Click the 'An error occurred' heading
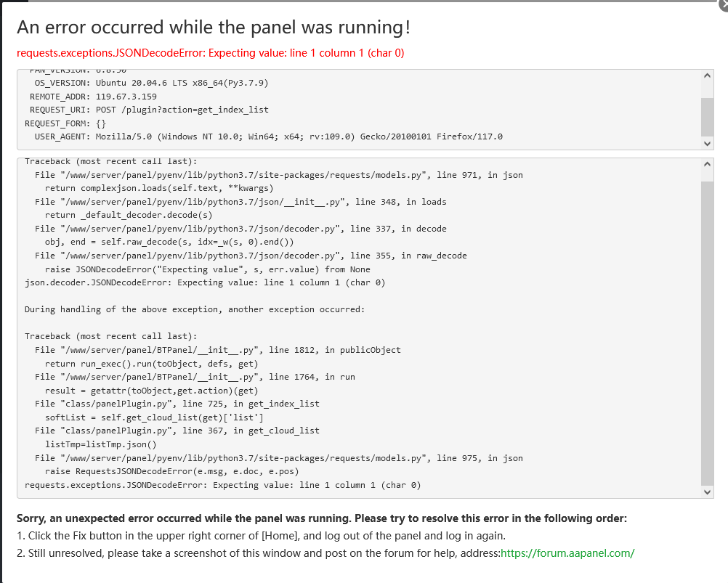Screen dimensions: 728x583 214,28
